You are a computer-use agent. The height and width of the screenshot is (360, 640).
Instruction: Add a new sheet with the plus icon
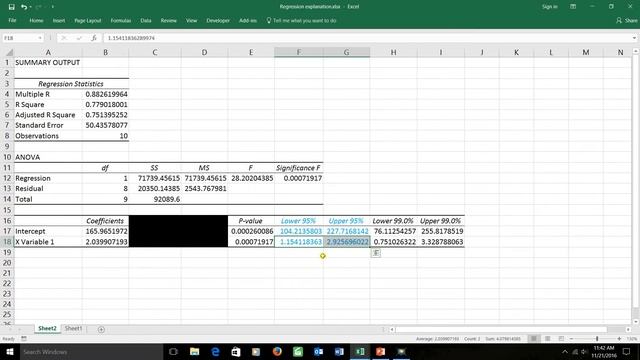pos(101,329)
